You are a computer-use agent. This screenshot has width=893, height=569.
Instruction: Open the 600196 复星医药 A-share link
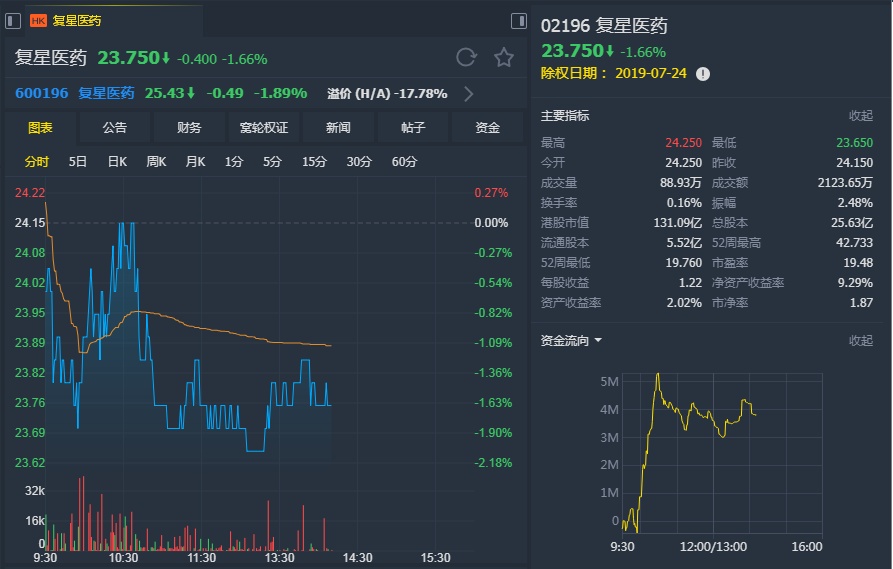coord(75,94)
